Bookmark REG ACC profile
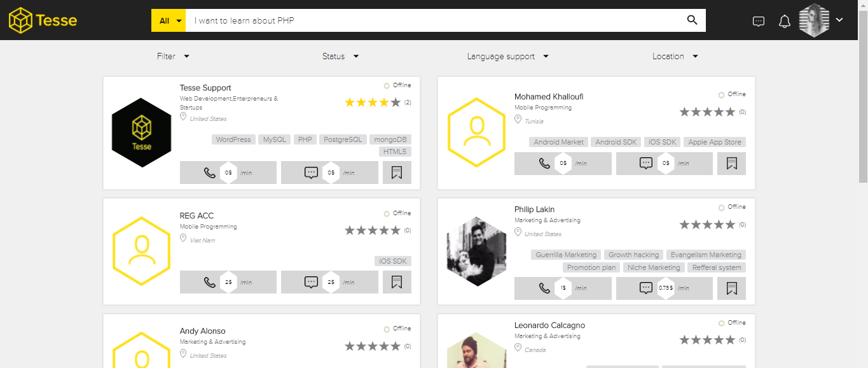This screenshot has height=368, width=868. (397, 282)
